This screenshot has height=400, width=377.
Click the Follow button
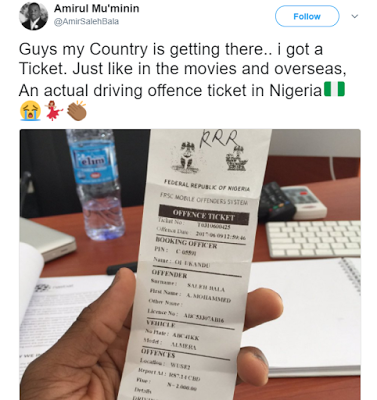tap(307, 16)
